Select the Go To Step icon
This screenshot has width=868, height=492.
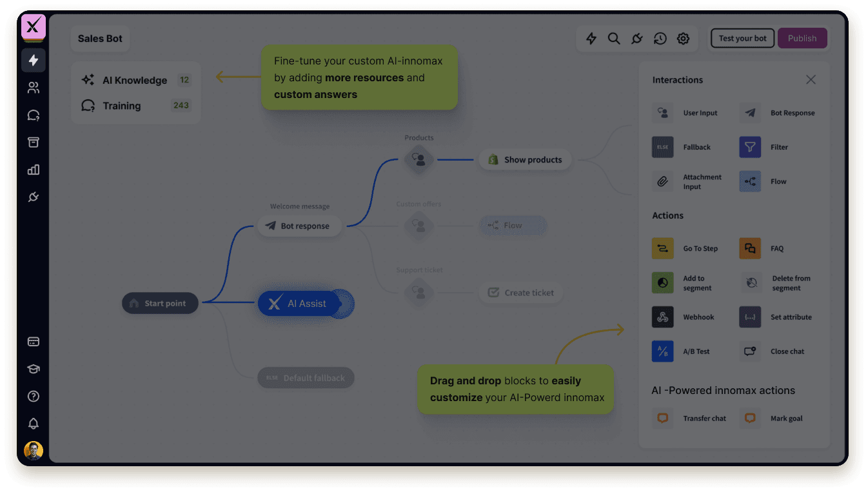(x=662, y=248)
